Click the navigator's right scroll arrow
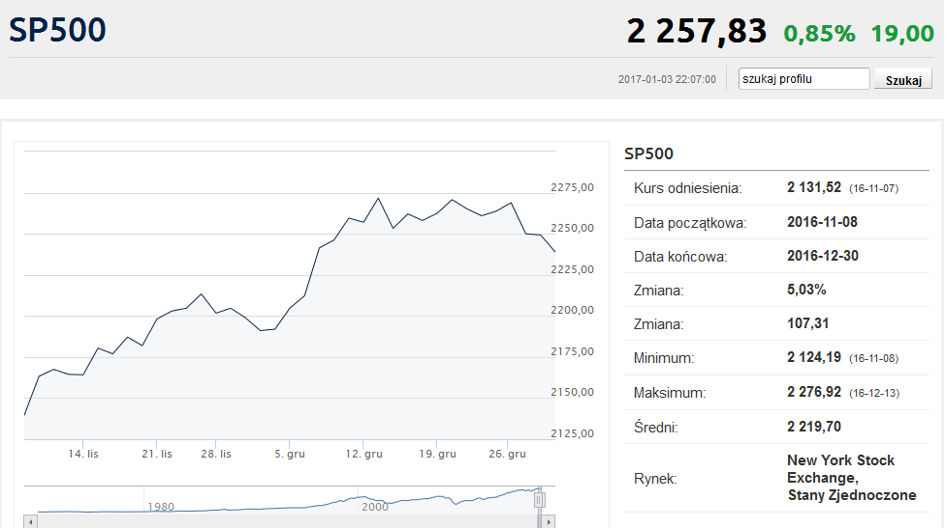 (548, 522)
